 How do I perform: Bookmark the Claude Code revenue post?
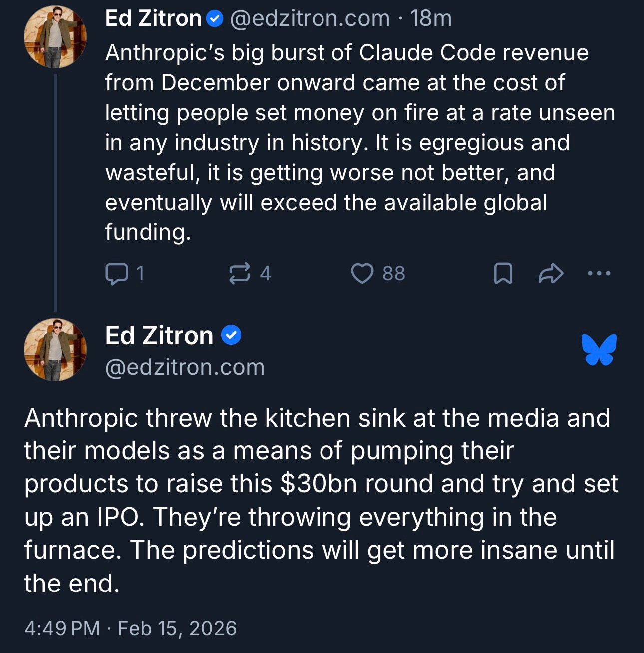(x=503, y=274)
